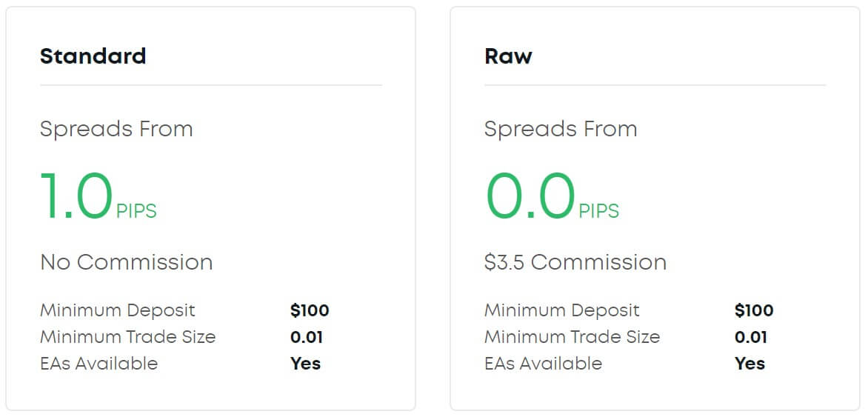The height and width of the screenshot is (417, 868).
Task: Click 0.01 trade size in Standard card
Action: [307, 337]
